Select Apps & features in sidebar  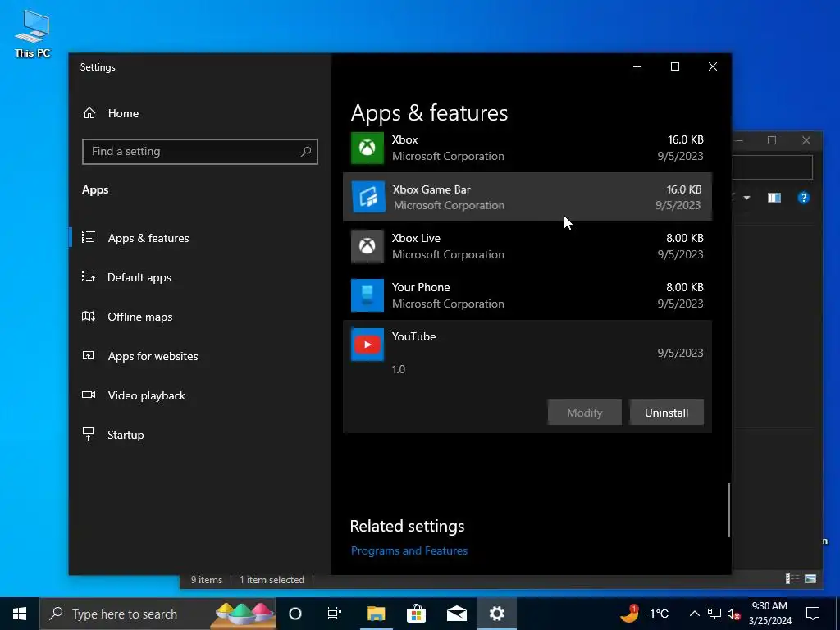(148, 238)
